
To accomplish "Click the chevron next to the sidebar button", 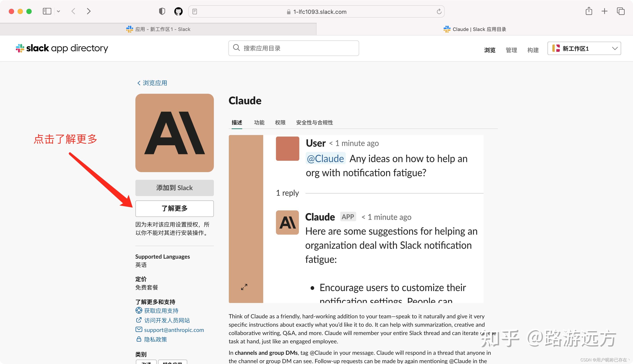I will [58, 11].
